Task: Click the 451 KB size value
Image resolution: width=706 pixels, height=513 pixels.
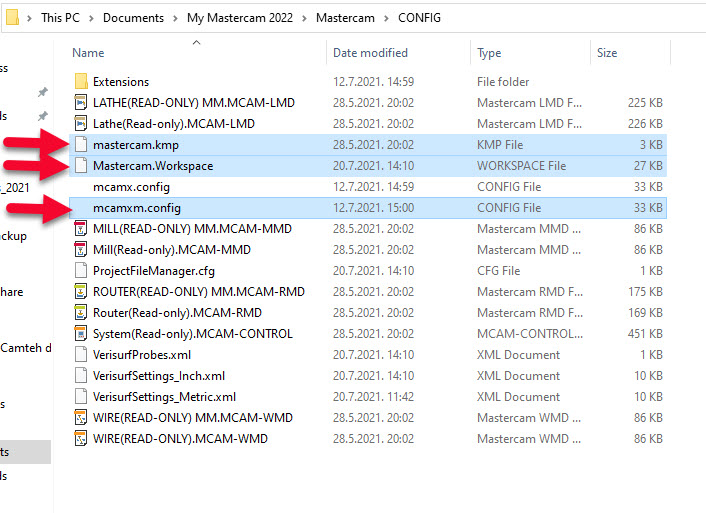Action: coord(645,334)
